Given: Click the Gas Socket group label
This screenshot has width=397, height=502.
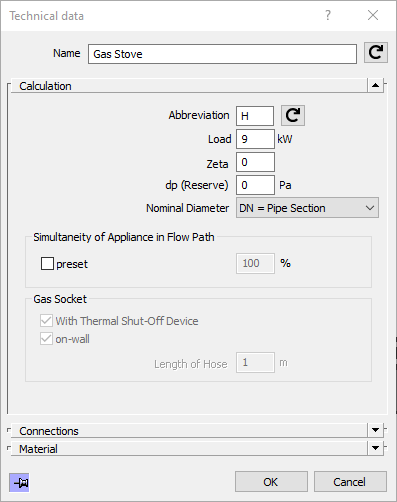Looking at the screenshot, I should pos(60,299).
